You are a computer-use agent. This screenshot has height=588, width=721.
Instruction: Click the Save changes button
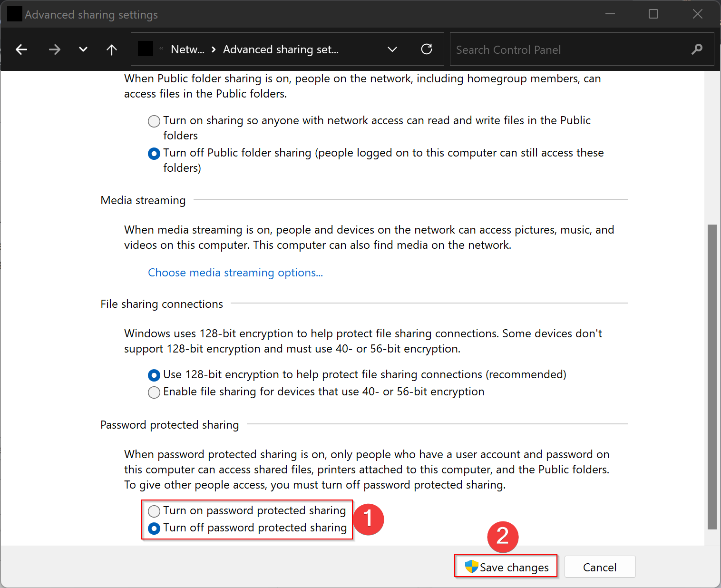pyautogui.click(x=506, y=567)
